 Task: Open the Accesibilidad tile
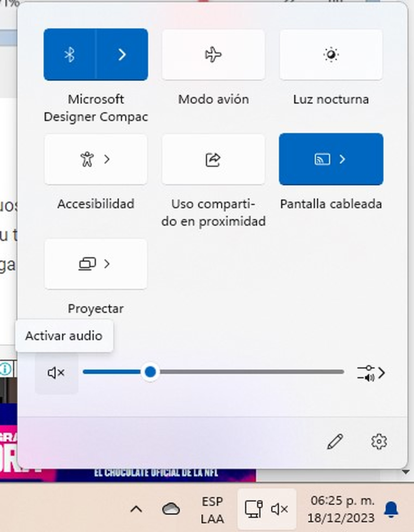[x=96, y=159]
